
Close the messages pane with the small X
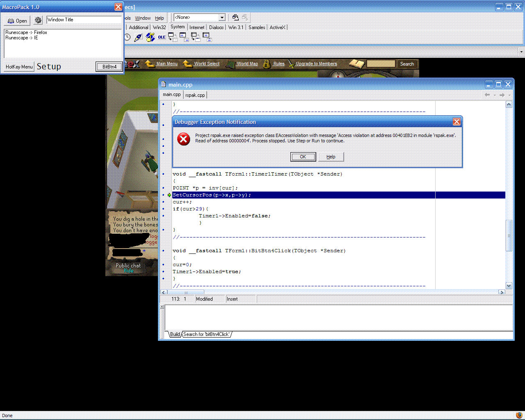162,307
